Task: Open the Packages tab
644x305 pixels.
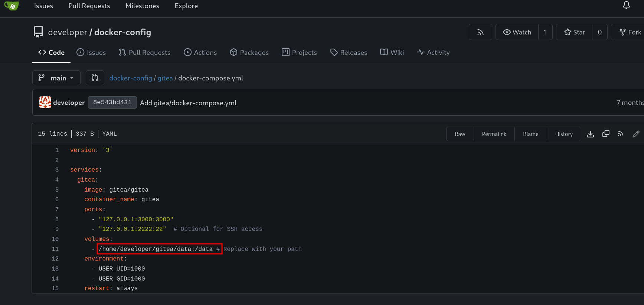Action: [x=249, y=53]
